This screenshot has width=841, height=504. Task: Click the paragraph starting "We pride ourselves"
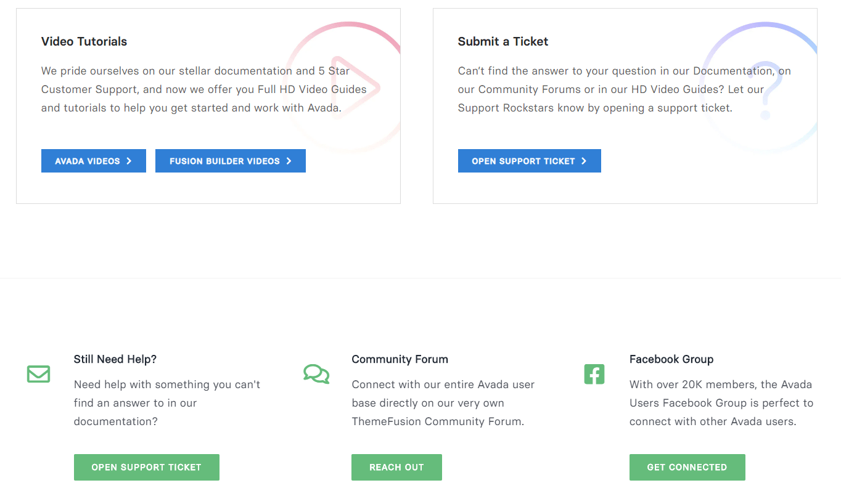204,89
